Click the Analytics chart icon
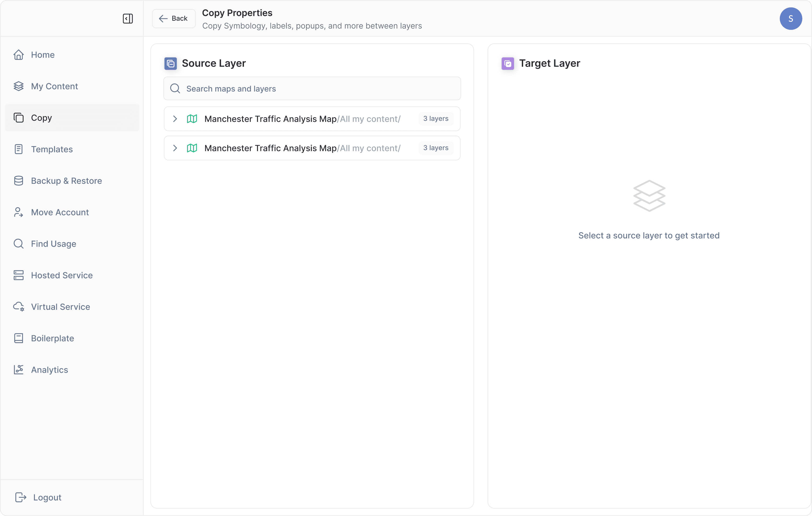The width and height of the screenshot is (812, 516). coord(19,370)
